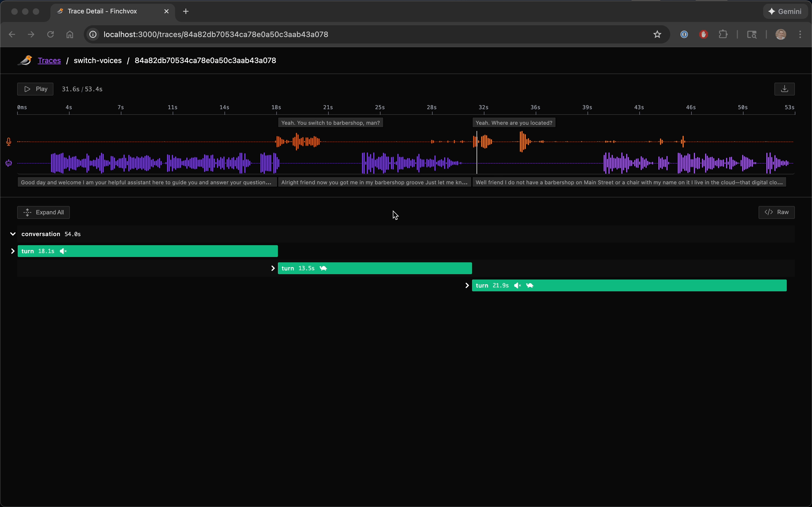Viewport: 812px width, 507px height.
Task: Select the Trace Detail - Finchvox tab
Action: tap(102, 11)
